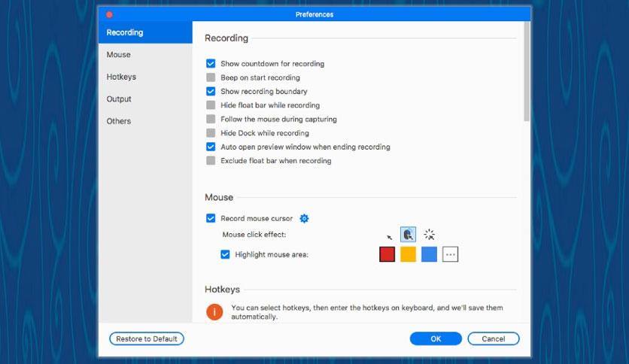Enable Follow the mouse during capturing

pos(211,119)
